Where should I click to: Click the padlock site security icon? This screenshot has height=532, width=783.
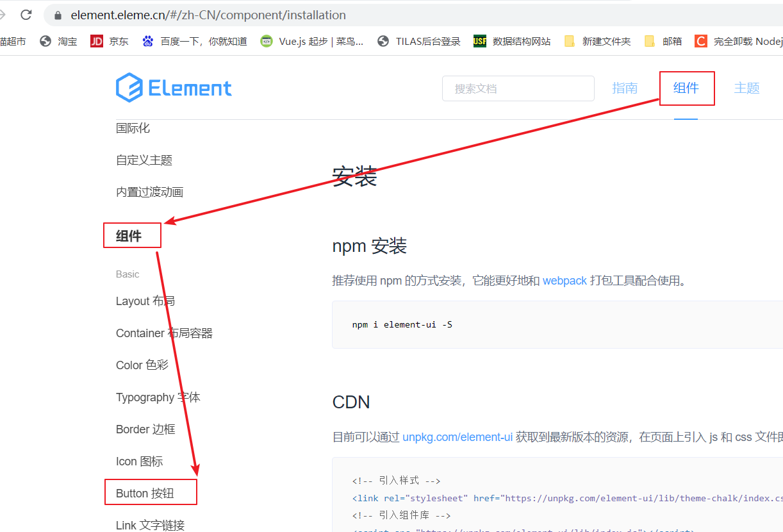tap(58, 15)
